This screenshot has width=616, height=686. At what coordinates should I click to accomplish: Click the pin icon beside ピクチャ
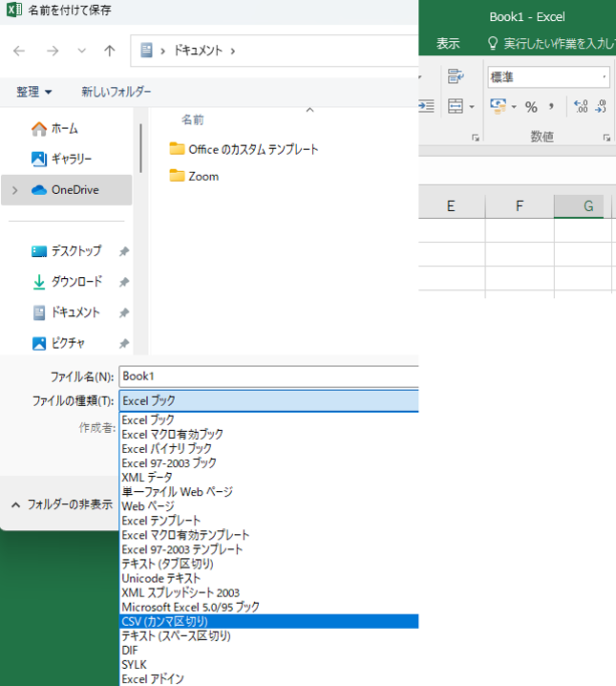[x=124, y=344]
